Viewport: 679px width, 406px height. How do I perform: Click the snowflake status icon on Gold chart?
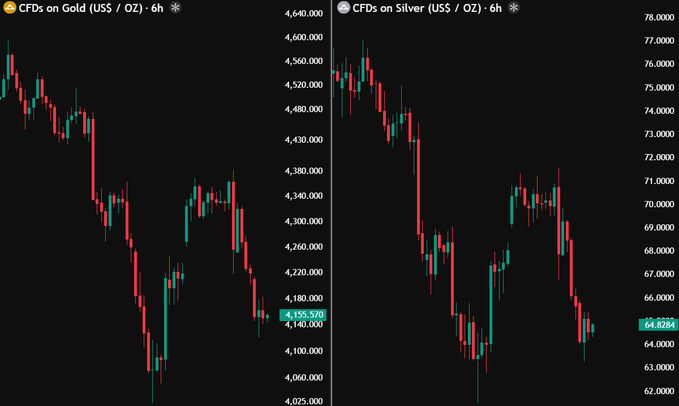(175, 7)
